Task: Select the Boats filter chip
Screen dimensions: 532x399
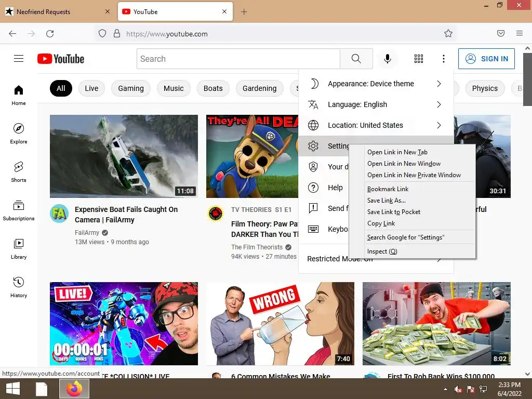Action: point(213,88)
